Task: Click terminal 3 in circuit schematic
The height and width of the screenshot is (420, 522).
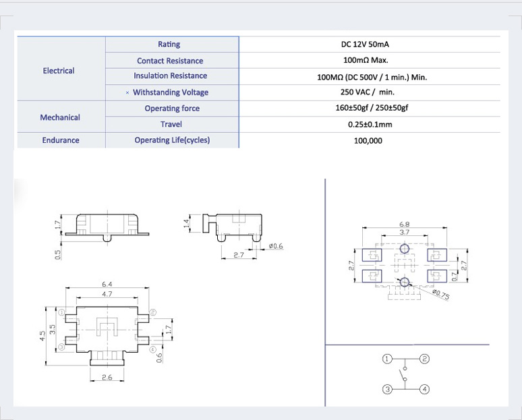Action: pos(387,389)
